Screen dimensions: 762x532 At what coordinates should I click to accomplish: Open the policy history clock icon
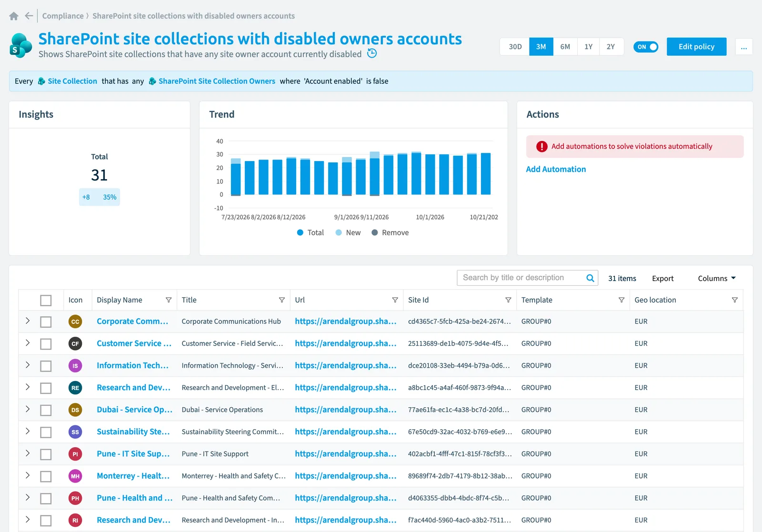[x=372, y=53]
